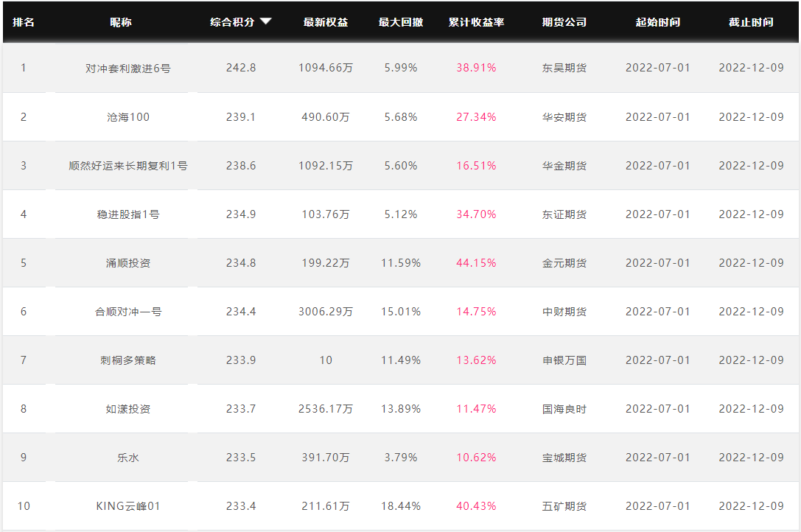
Task: Click the company 金元期货
Action: (x=564, y=262)
